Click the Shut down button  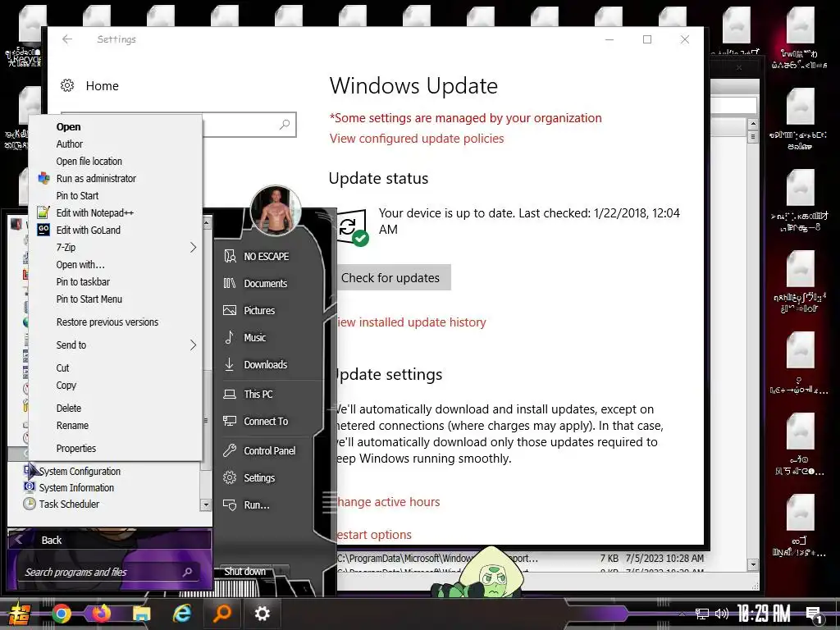click(x=244, y=571)
